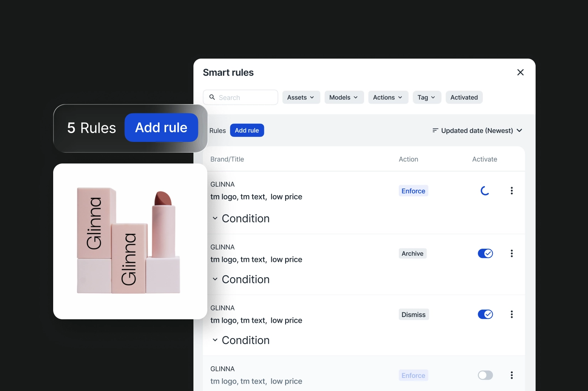Click the Add rule button in the panel
The height and width of the screenshot is (391, 588).
[247, 130]
